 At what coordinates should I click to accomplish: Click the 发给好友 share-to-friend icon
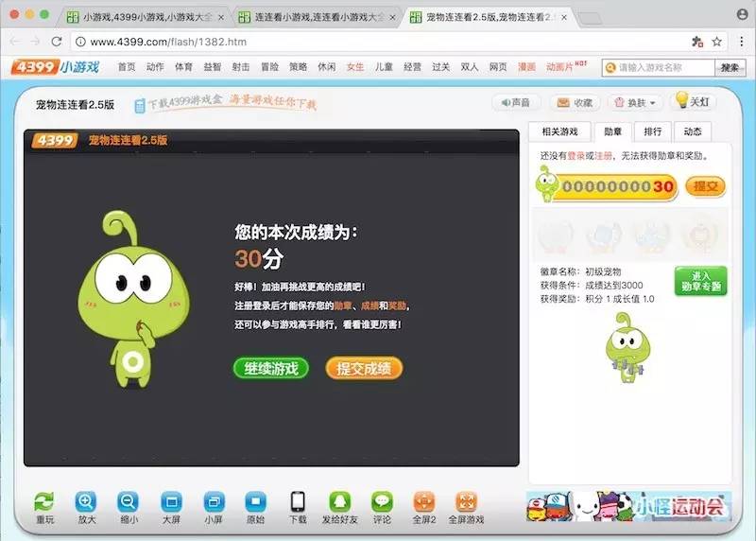[340, 502]
